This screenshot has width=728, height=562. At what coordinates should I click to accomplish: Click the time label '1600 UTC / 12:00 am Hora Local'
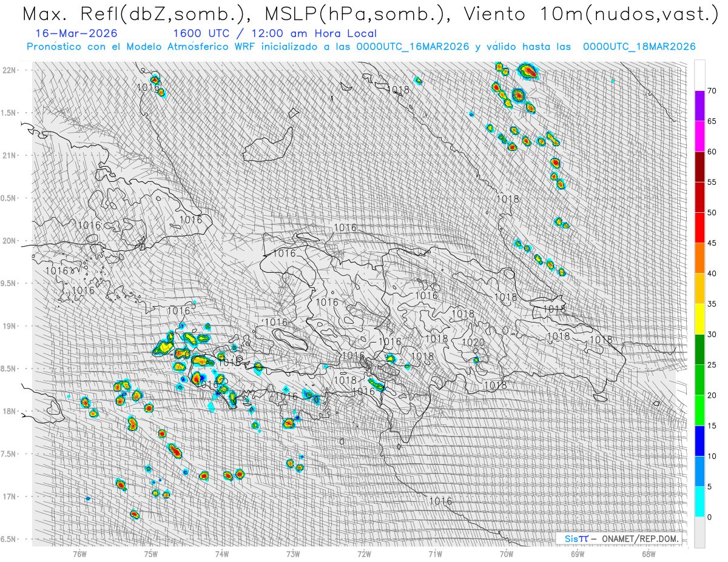point(275,34)
